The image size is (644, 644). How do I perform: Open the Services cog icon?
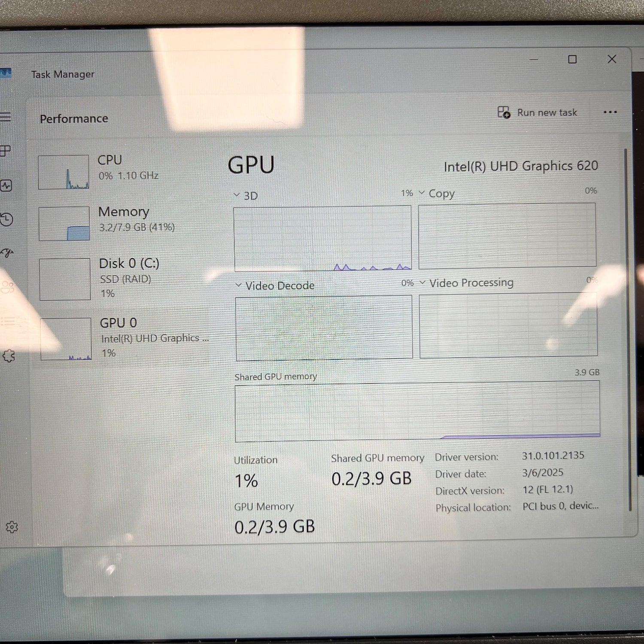coord(9,355)
